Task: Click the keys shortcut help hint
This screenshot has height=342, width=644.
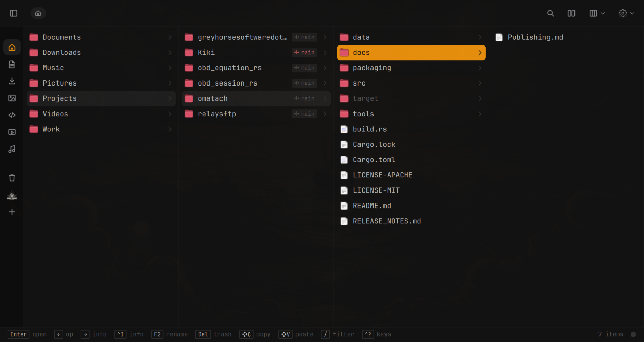Action: tap(377, 334)
